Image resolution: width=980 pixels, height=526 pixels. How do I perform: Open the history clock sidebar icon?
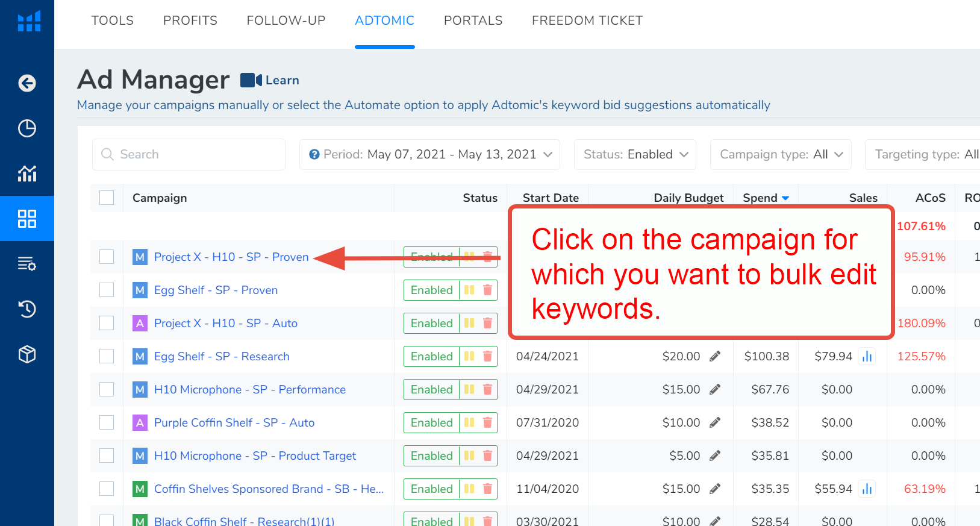(27, 309)
